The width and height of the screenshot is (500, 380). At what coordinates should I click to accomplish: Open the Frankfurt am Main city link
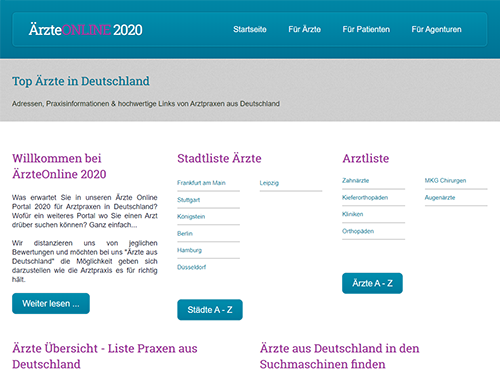click(201, 183)
